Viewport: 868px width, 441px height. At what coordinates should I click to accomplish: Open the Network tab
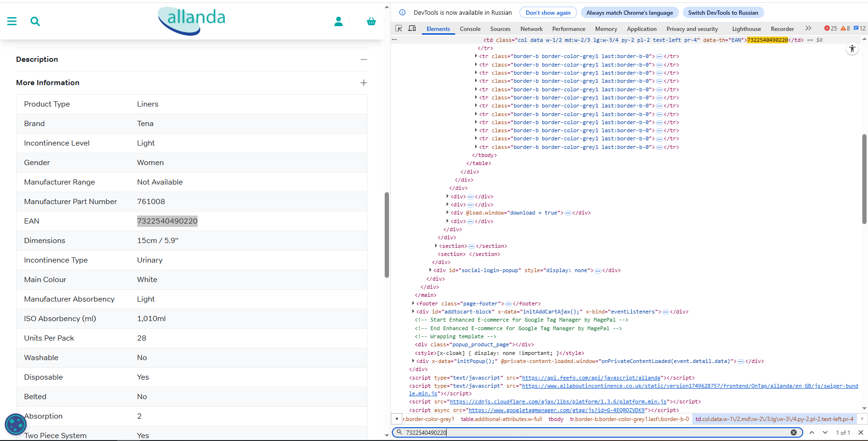531,29
